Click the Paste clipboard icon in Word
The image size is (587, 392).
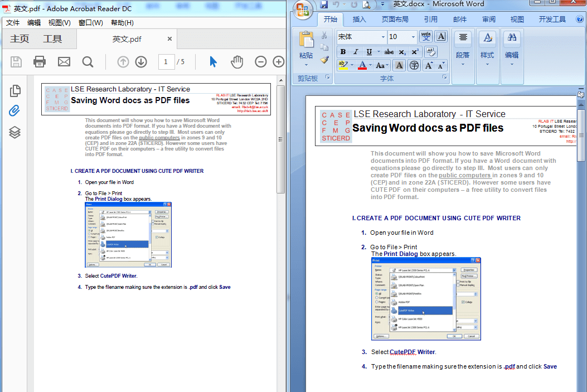coord(306,40)
